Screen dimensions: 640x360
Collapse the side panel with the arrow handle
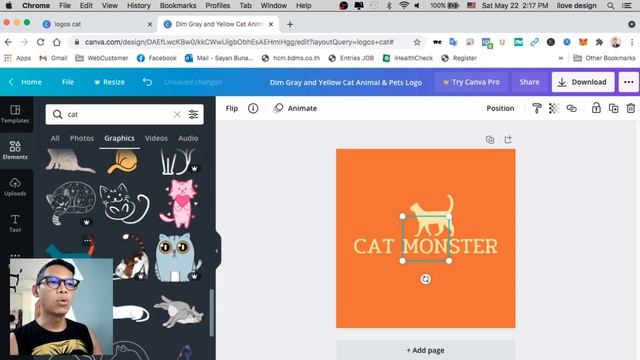click(217, 251)
